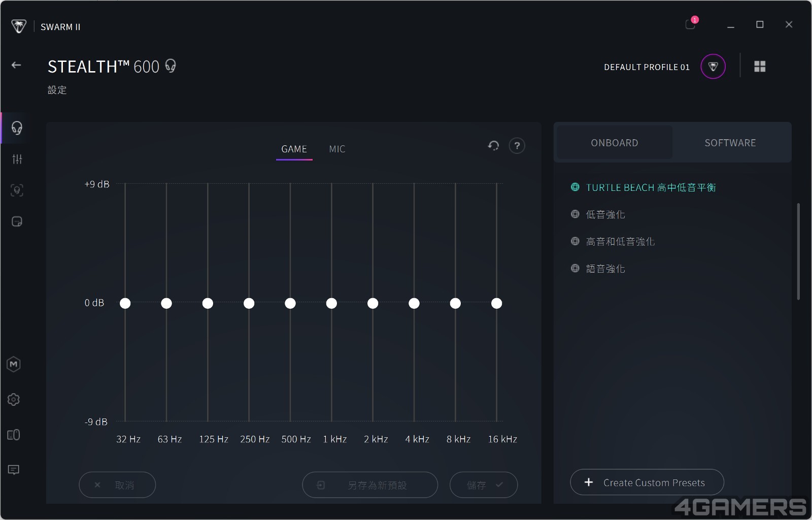Viewport: 812px width, 520px height.
Task: Switch to the MIC tab
Action: point(337,149)
